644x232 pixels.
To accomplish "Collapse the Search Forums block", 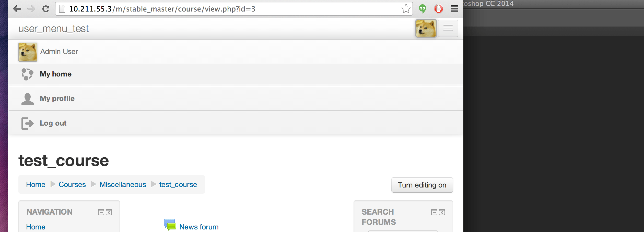I will tap(434, 212).
